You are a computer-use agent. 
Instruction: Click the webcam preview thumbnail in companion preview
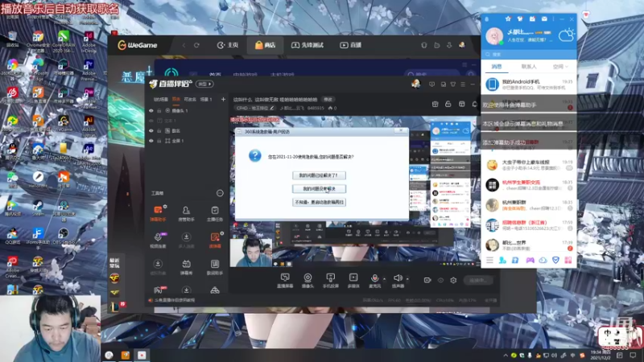[250, 252]
